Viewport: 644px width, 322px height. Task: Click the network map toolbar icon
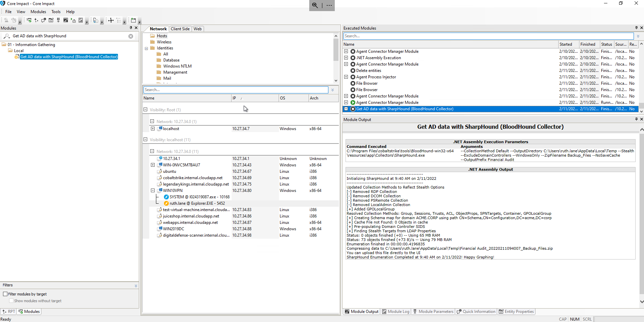[x=111, y=21]
